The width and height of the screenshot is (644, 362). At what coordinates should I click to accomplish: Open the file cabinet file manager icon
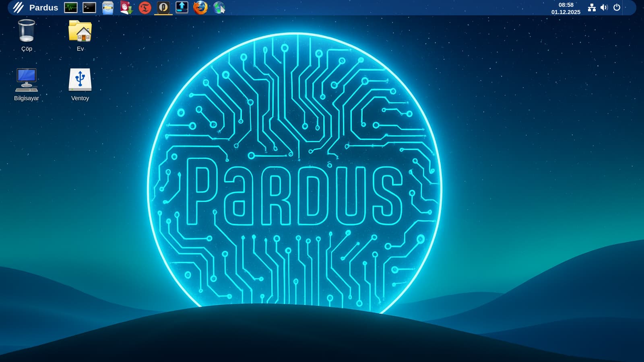point(108,8)
